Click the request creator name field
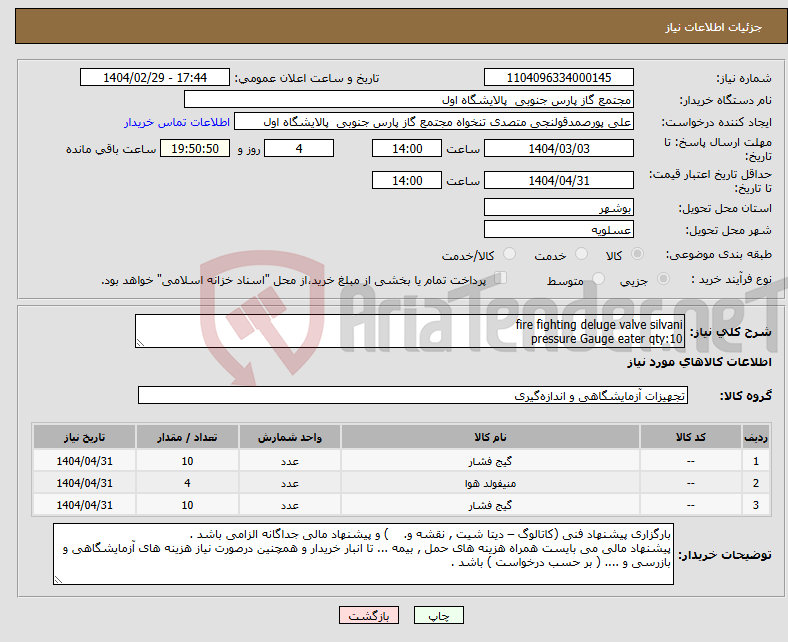 coord(434,122)
